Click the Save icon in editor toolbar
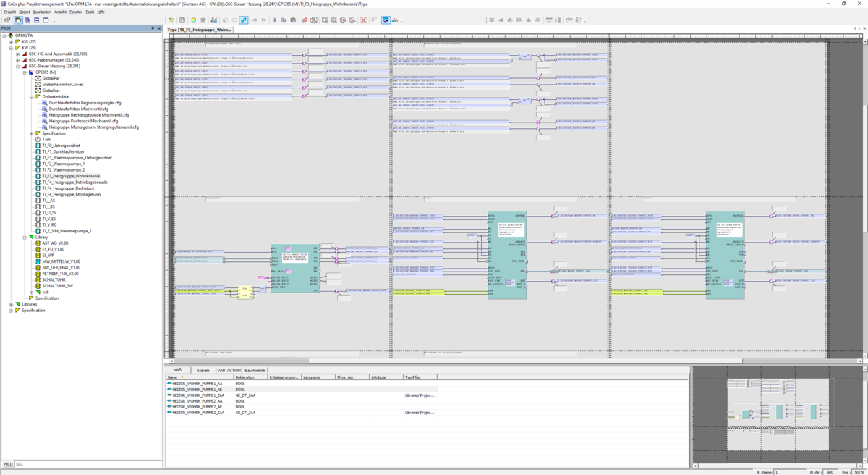868x475 pixels. (x=182, y=20)
